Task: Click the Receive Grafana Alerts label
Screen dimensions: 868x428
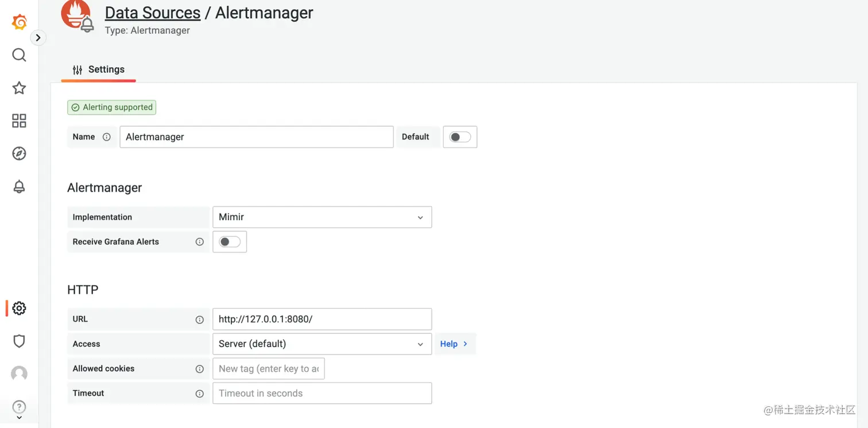Action: pos(115,242)
